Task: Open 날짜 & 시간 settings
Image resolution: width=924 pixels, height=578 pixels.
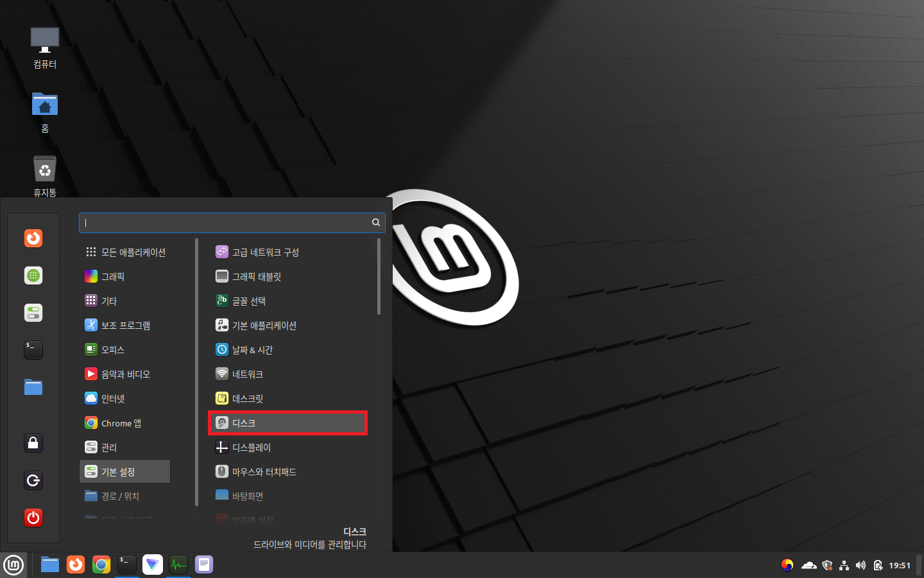Action: [x=288, y=350]
